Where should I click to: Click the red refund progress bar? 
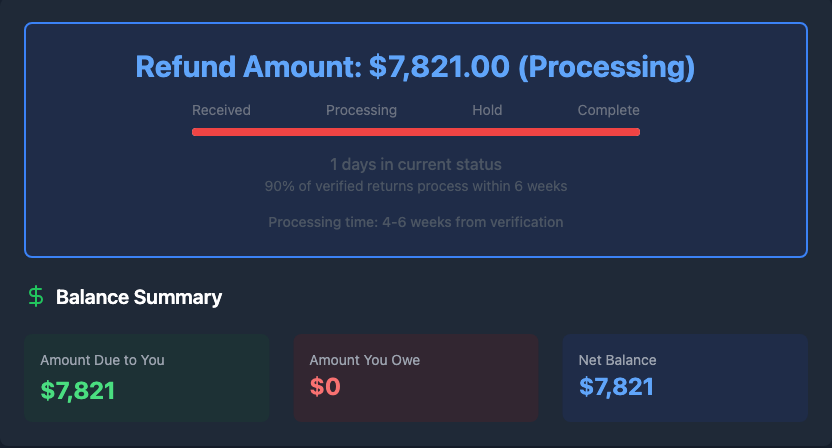point(416,131)
